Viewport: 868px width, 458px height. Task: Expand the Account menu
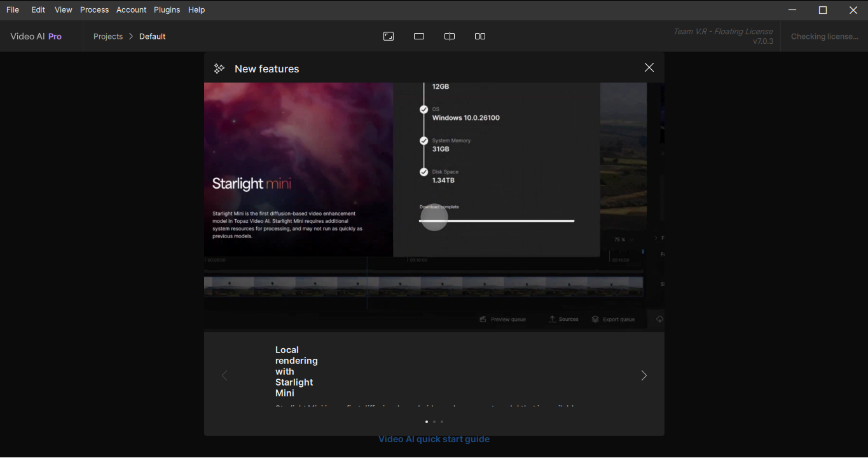click(131, 10)
